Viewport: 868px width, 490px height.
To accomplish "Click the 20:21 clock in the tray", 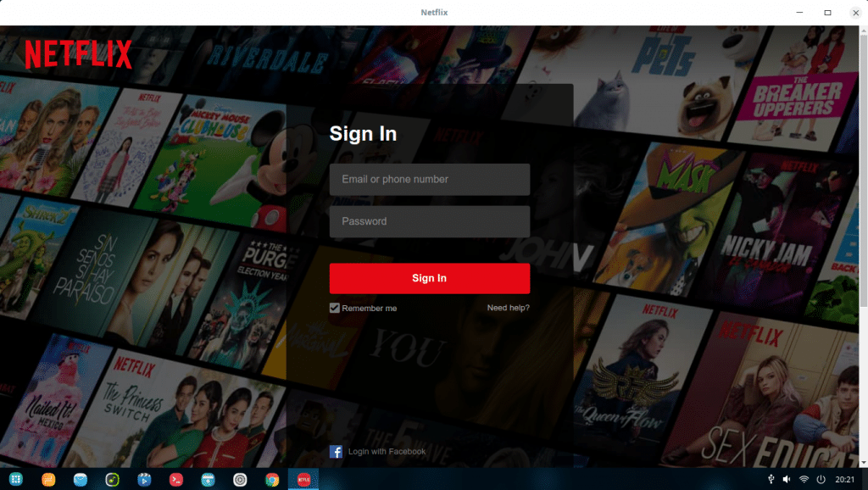I will (x=844, y=480).
